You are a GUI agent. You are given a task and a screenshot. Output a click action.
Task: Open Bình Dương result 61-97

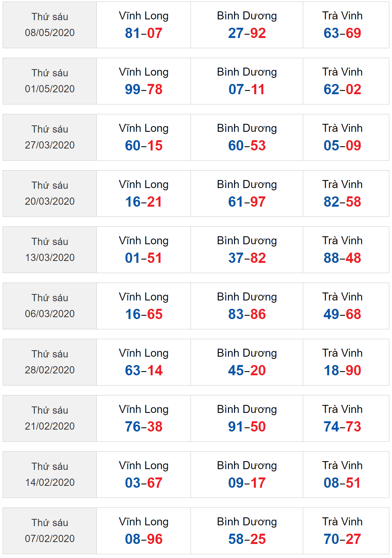[x=247, y=202]
